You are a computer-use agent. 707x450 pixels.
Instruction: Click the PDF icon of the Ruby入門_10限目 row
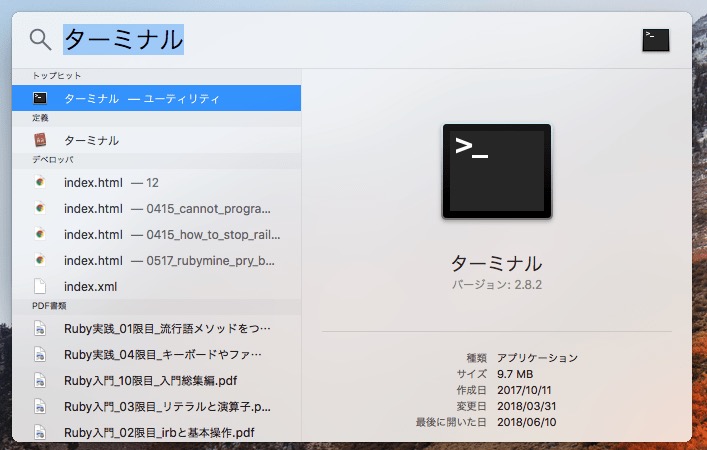[x=40, y=381]
